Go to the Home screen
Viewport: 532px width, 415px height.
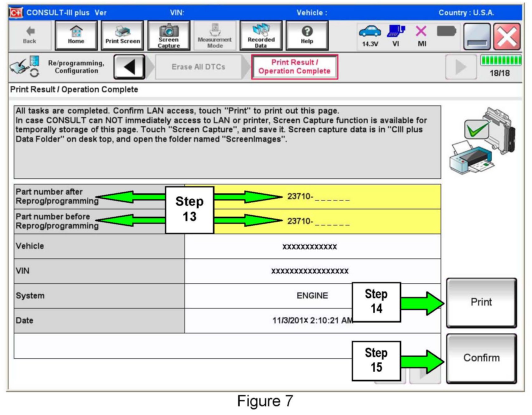click(x=76, y=35)
